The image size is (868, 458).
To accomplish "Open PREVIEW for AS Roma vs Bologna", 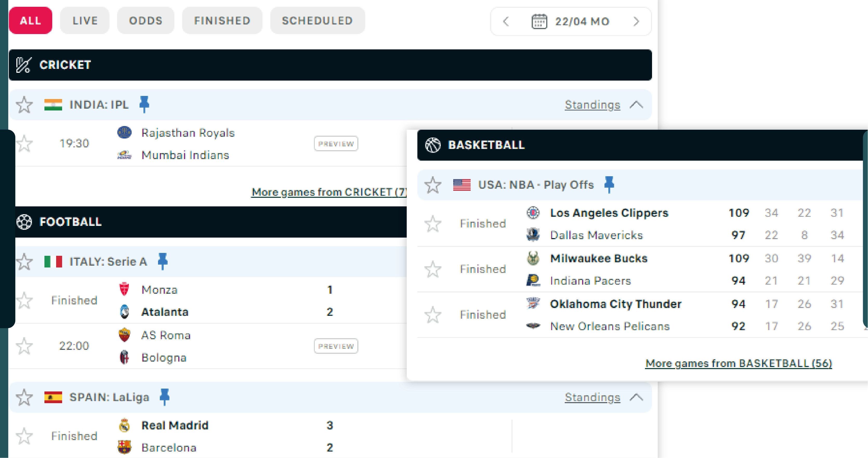I will [x=336, y=346].
